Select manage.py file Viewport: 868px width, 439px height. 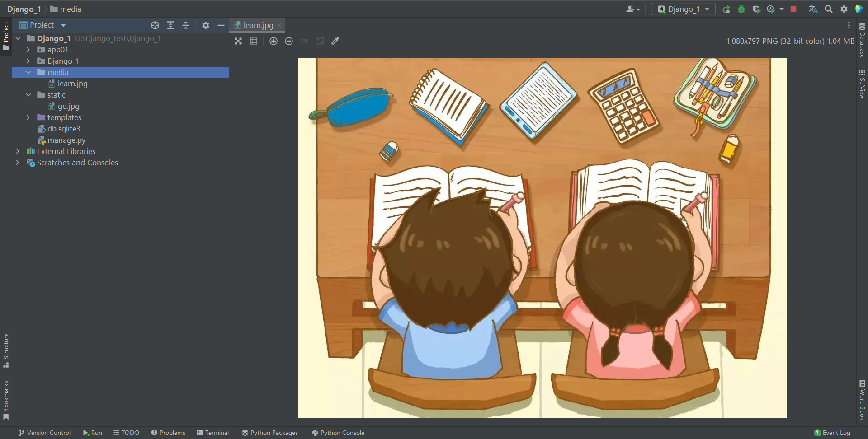[x=61, y=140]
